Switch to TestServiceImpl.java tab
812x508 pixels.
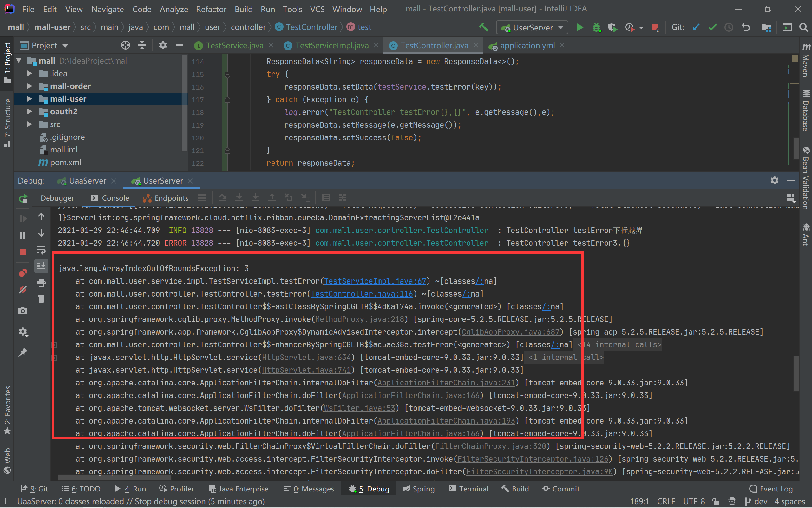click(x=331, y=46)
